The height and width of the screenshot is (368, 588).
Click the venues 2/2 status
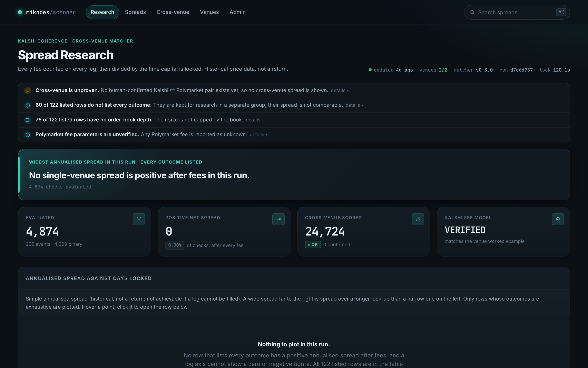[x=433, y=70]
